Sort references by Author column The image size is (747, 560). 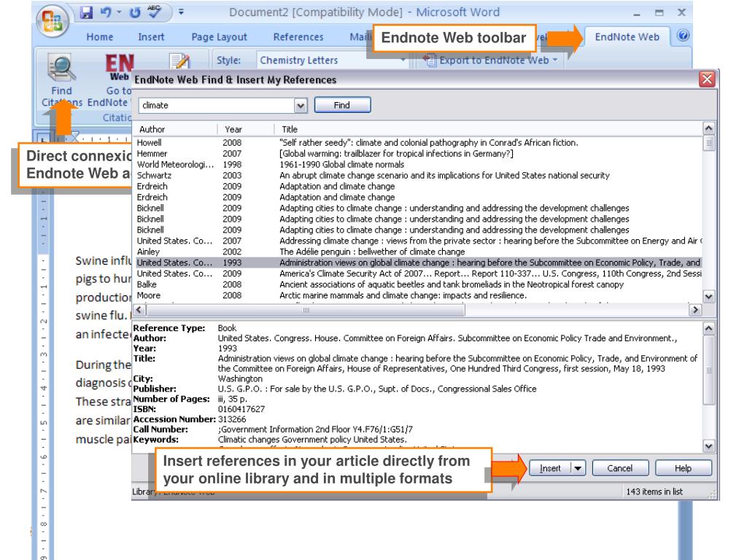click(x=175, y=129)
